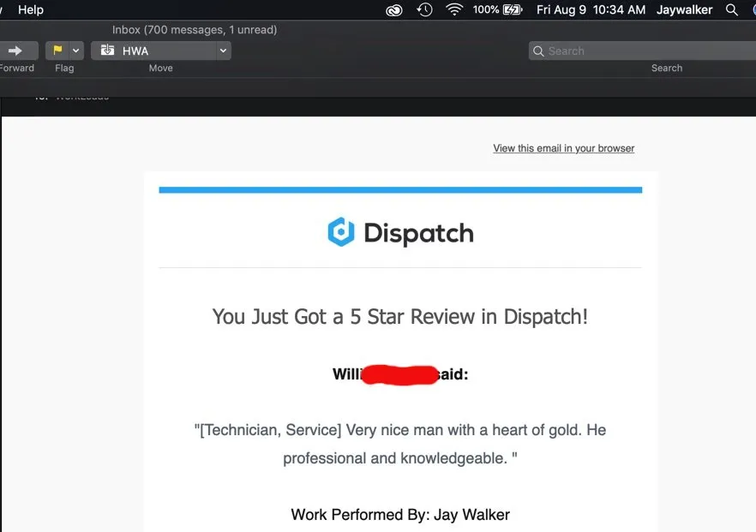Click the Work Performed By: Jay Walker text
The width and height of the screenshot is (756, 532).
(x=400, y=515)
